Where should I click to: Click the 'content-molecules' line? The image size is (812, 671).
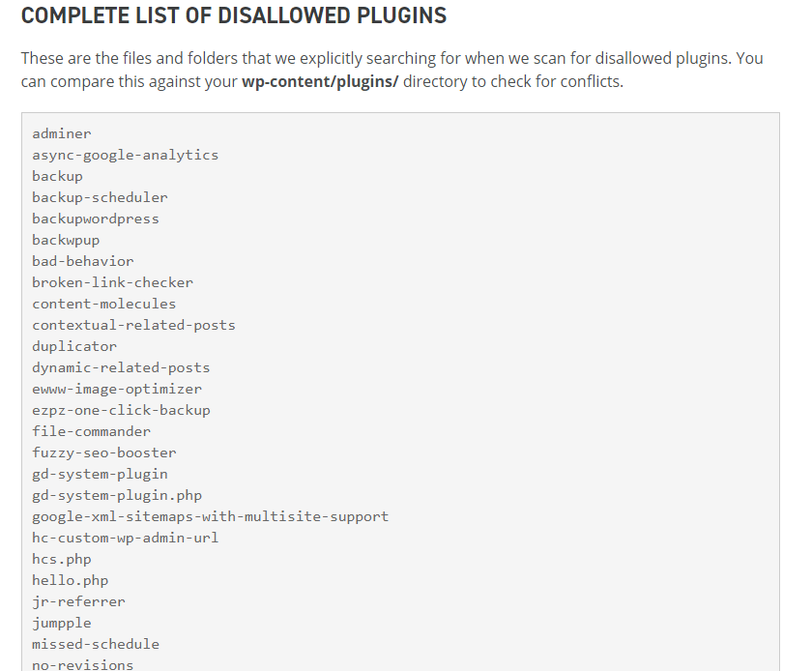(104, 304)
